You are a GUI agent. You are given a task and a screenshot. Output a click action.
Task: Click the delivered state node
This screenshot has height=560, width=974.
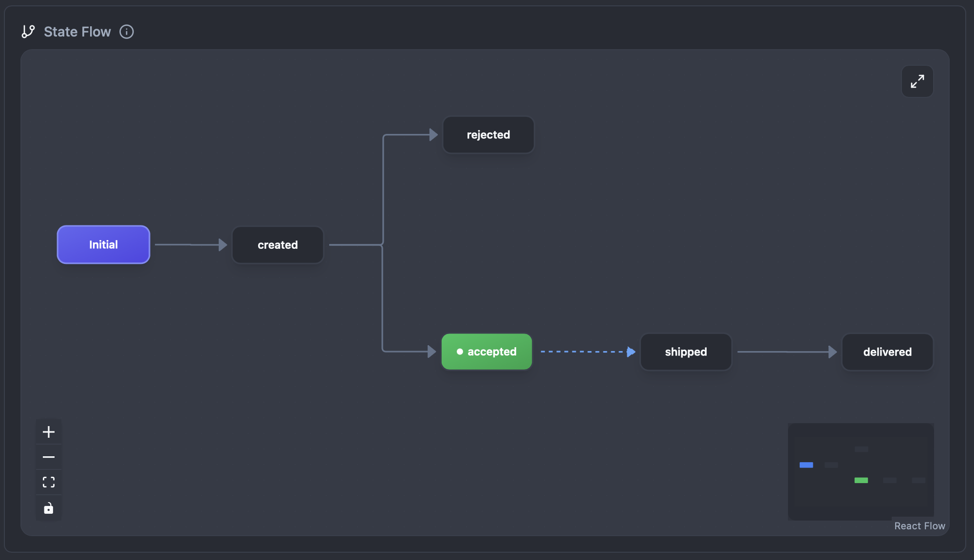pos(887,352)
